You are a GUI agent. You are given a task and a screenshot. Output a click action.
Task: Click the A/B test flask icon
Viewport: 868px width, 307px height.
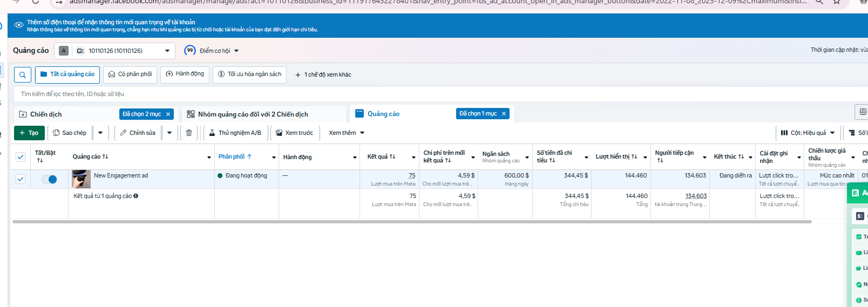213,133
